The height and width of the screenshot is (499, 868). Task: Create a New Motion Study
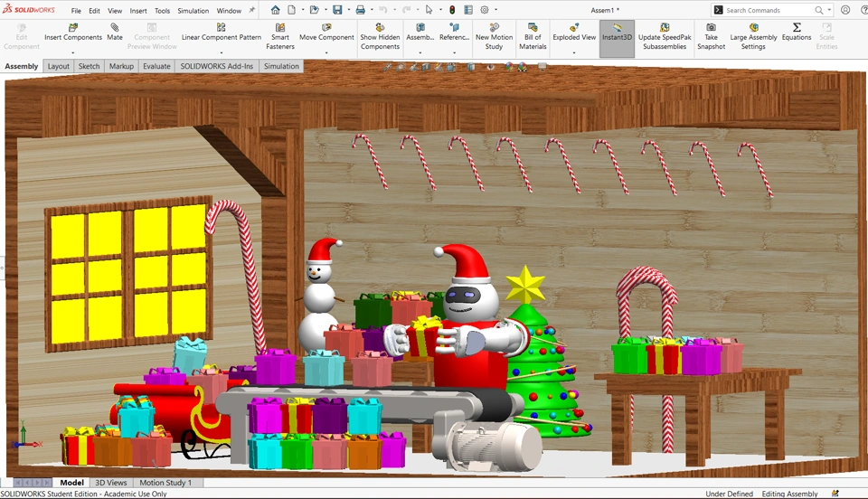tap(494, 37)
